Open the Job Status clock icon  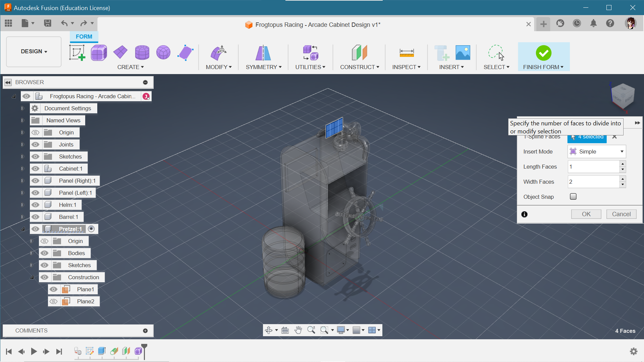(x=577, y=23)
